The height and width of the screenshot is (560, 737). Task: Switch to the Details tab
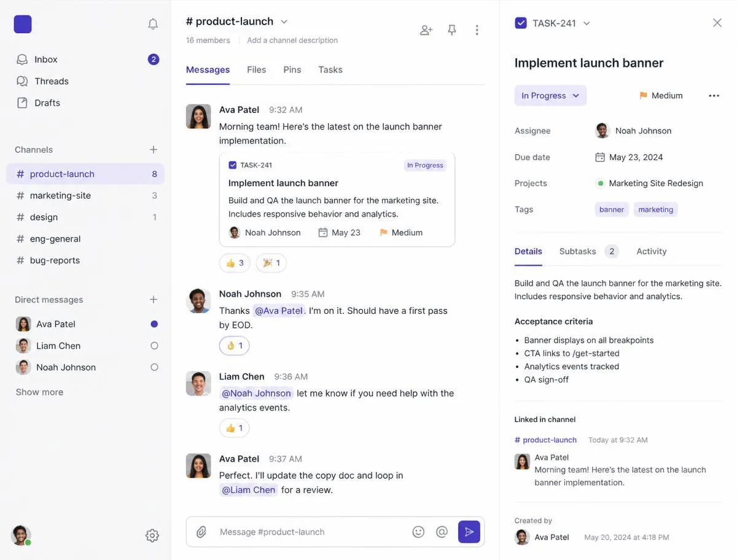pyautogui.click(x=528, y=252)
